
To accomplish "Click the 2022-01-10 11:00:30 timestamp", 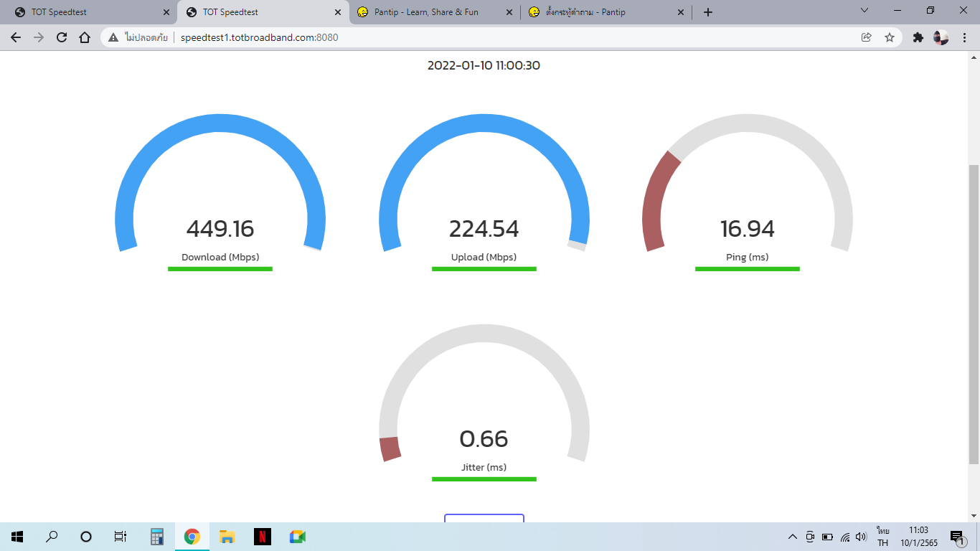I will point(484,65).
